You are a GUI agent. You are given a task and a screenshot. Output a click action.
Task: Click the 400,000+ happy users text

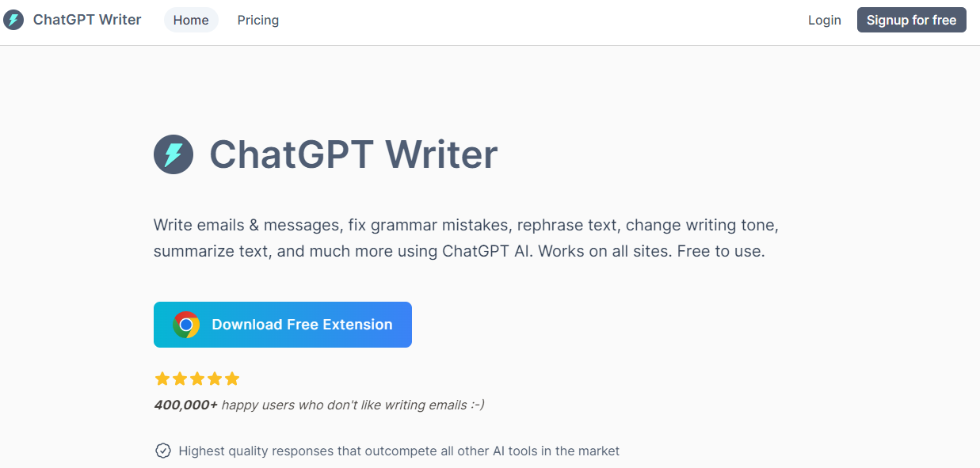319,405
